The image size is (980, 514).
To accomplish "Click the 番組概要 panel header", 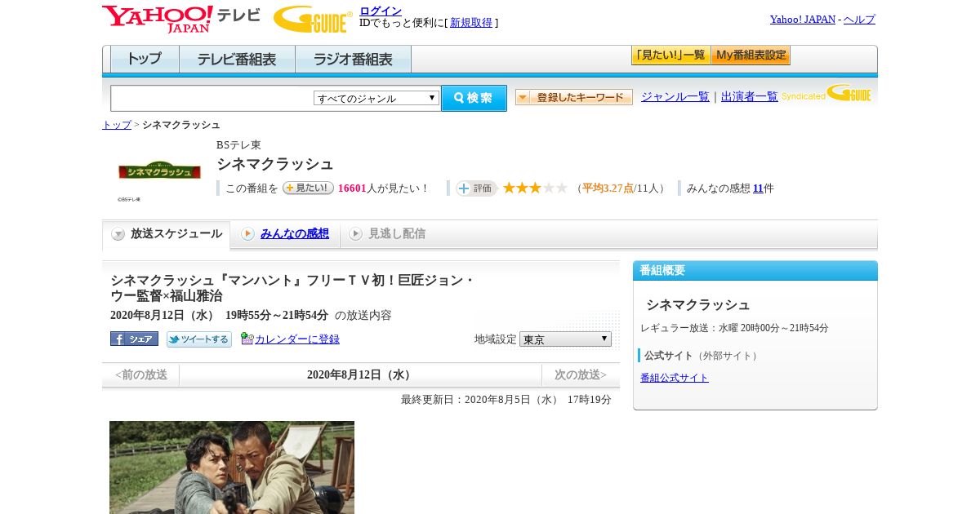I will (755, 271).
